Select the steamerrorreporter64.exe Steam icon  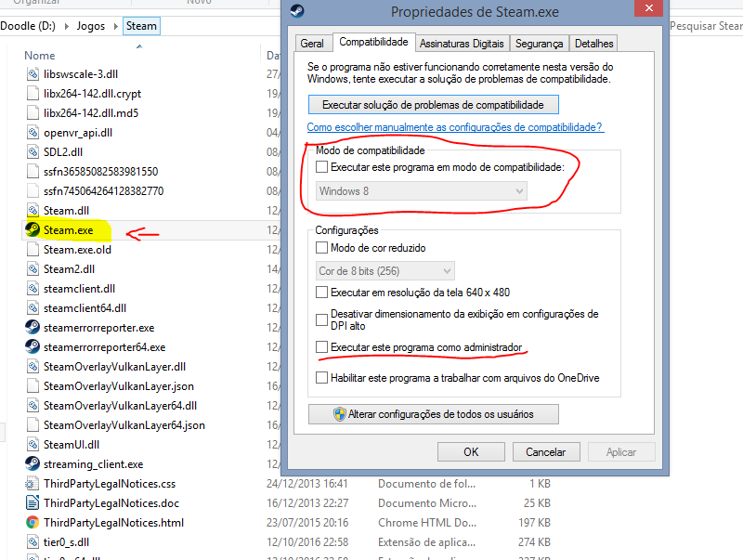click(33, 346)
